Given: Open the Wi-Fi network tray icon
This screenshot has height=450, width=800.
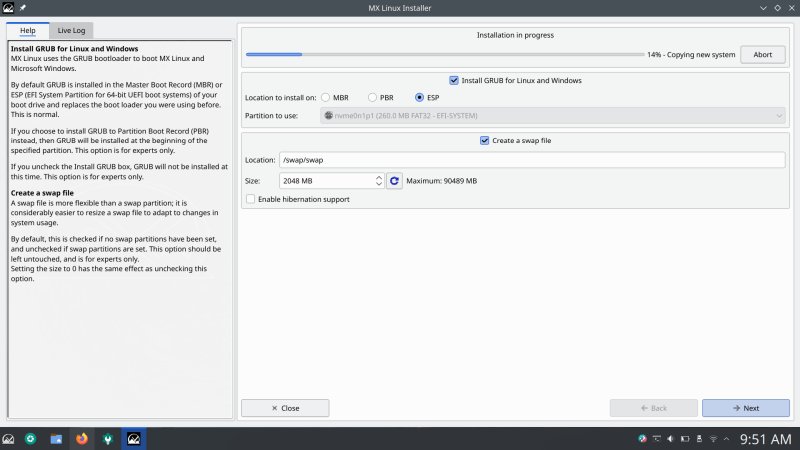Looking at the screenshot, I should click(x=713, y=439).
